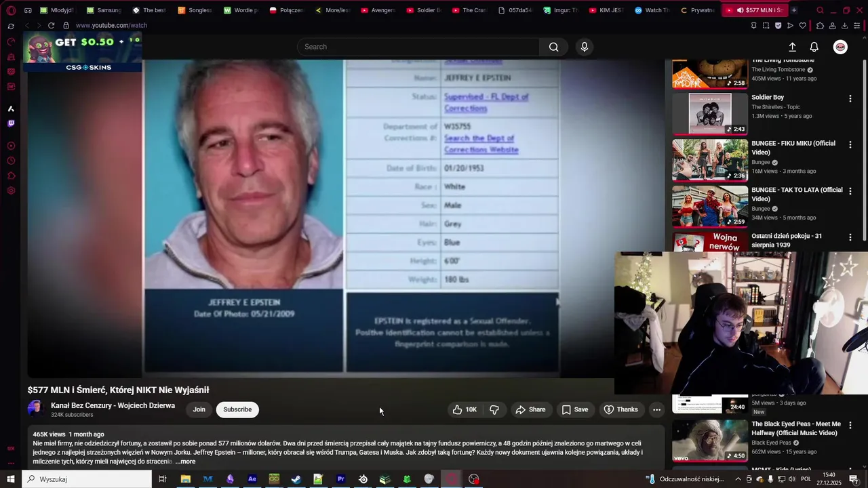Save the video to a playlist
Image resolution: width=868 pixels, height=488 pixels.
click(x=574, y=409)
